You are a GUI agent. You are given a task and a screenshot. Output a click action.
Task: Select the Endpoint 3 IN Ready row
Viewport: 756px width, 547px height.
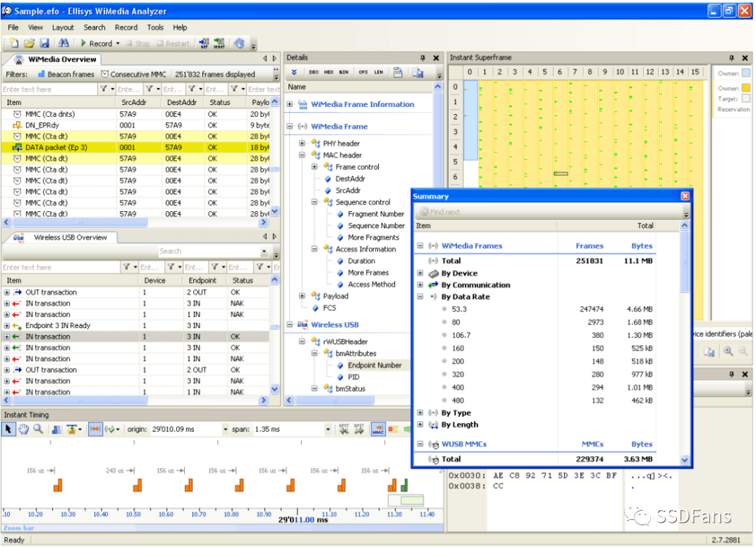coord(136,325)
